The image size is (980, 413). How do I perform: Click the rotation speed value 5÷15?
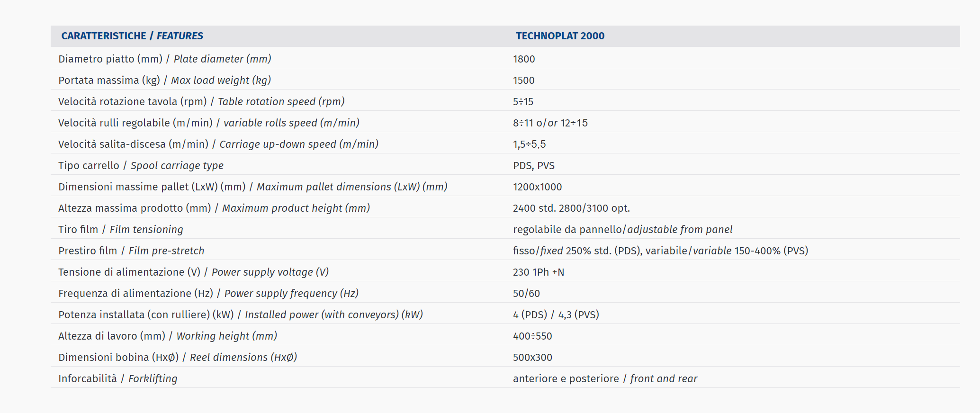[x=523, y=102]
